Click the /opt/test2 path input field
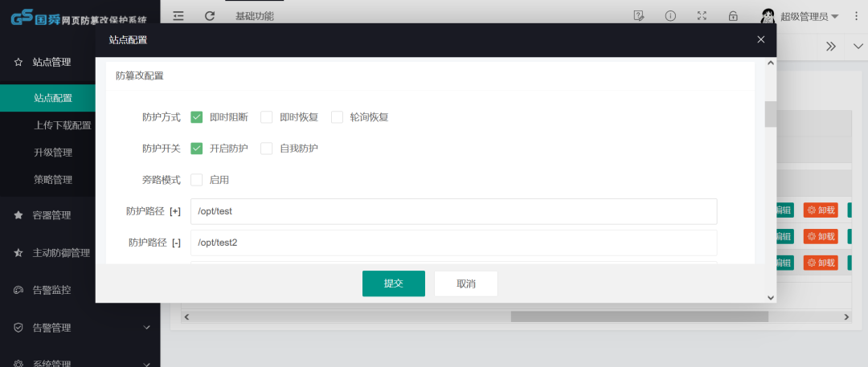 click(453, 243)
